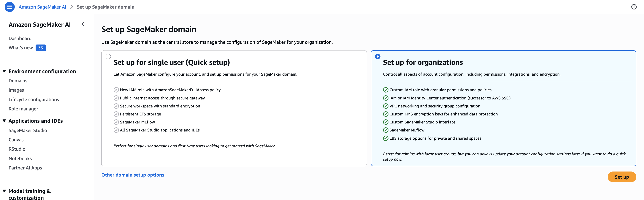The image size is (644, 200).
Task: Open Lifecycle configurations in the sidebar
Action: click(x=34, y=99)
